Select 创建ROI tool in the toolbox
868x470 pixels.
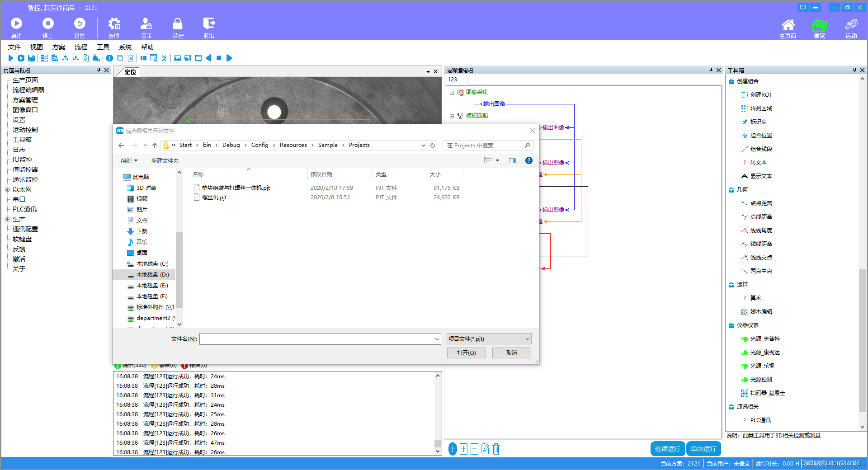pos(759,94)
